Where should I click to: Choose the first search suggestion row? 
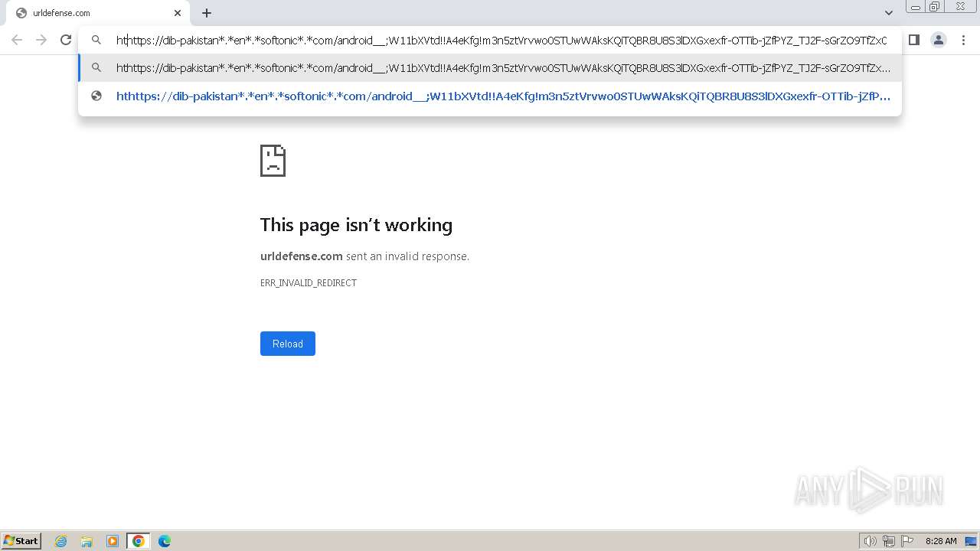(x=490, y=68)
